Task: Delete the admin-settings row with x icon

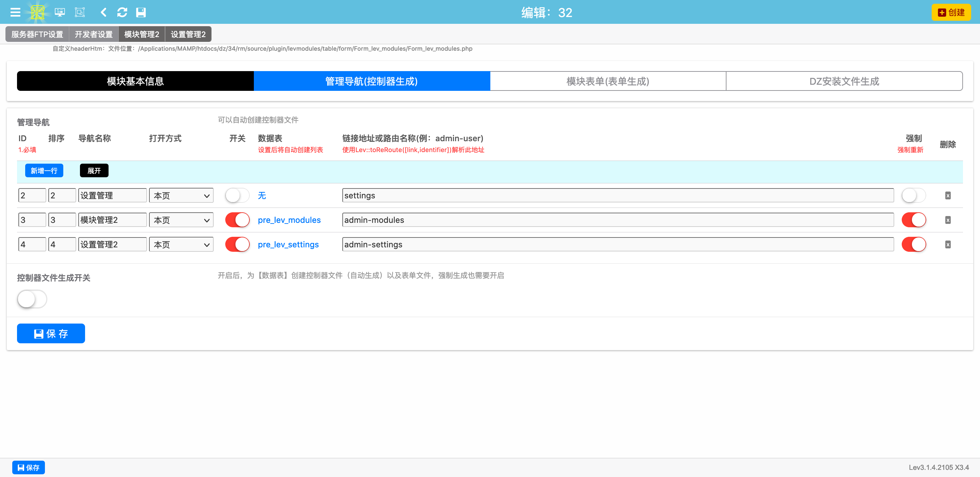Action: pyautogui.click(x=948, y=245)
